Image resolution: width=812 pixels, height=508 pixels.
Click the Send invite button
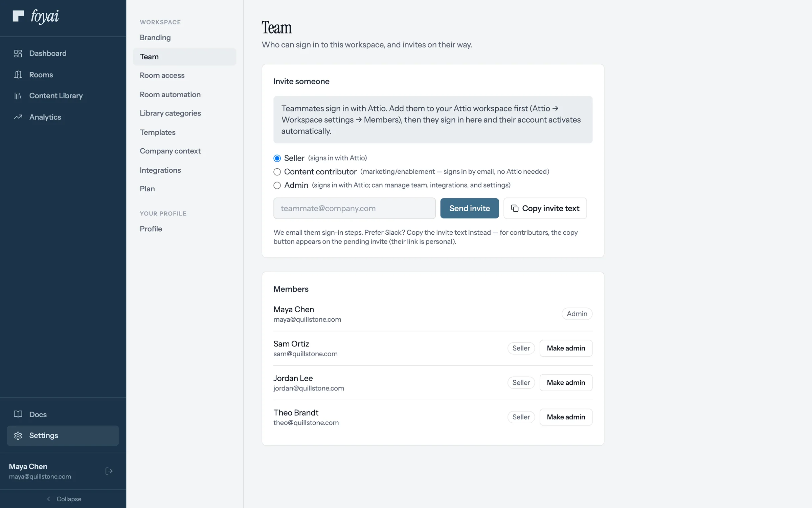(x=469, y=208)
